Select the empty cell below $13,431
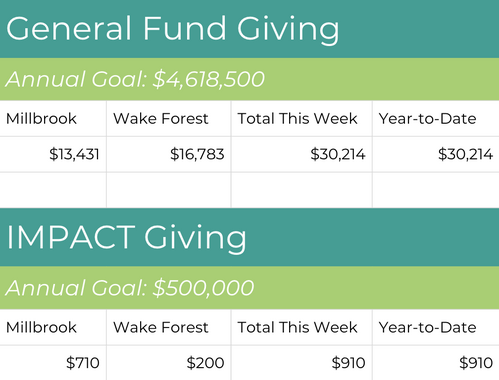Screen dimensions: 499x380 click(53, 190)
